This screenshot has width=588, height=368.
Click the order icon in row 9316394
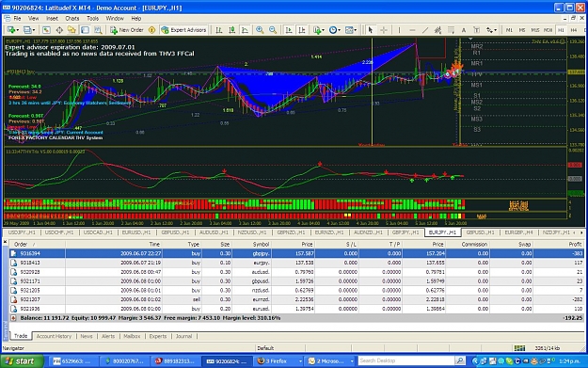(x=13, y=253)
